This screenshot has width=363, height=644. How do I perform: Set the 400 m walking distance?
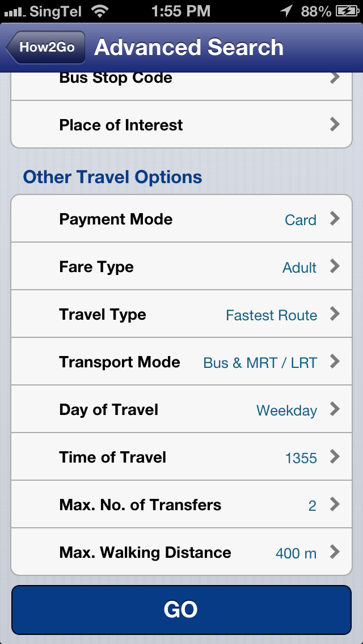[x=296, y=553]
